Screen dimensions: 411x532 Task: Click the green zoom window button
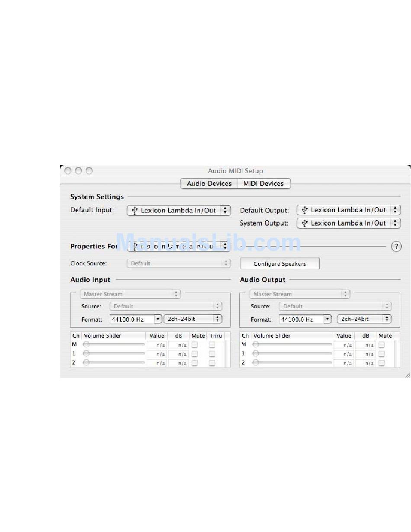pyautogui.click(x=89, y=171)
